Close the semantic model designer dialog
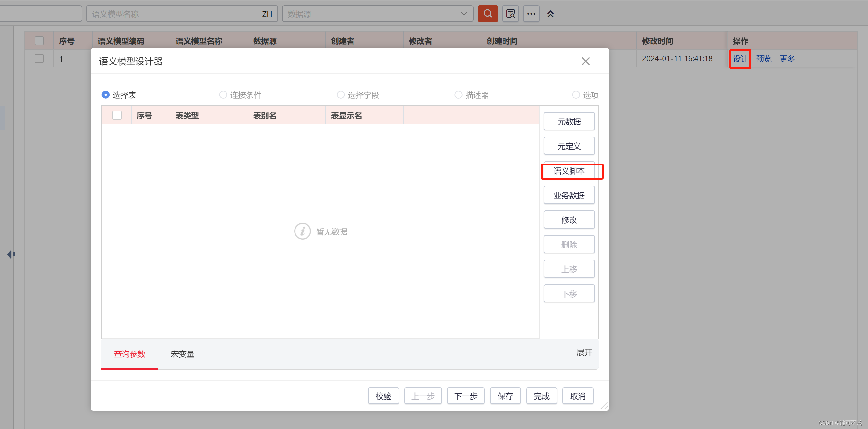 (585, 61)
